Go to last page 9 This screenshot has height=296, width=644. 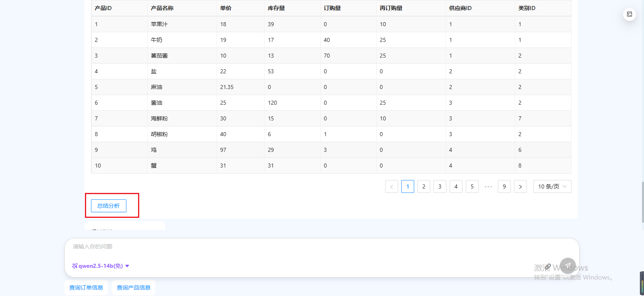(x=504, y=186)
